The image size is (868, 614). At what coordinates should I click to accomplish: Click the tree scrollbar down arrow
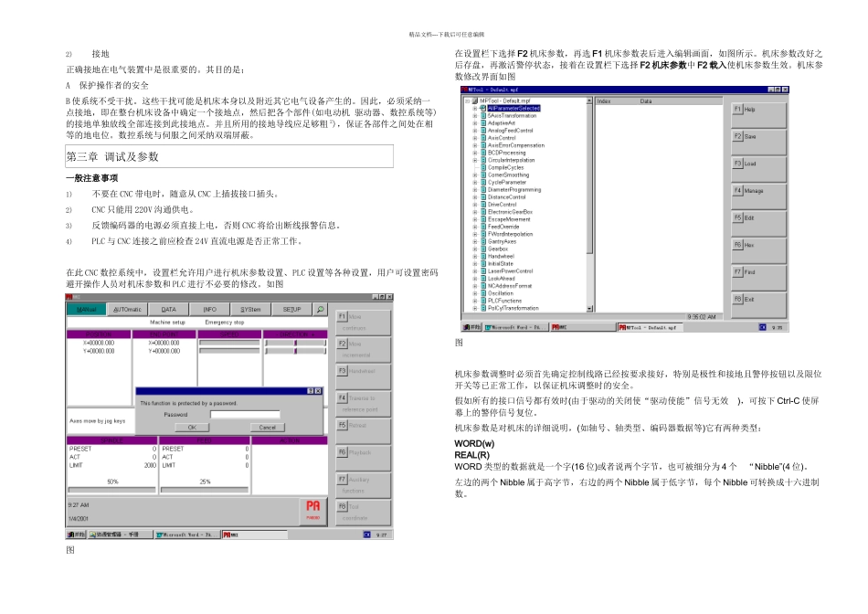pos(589,309)
